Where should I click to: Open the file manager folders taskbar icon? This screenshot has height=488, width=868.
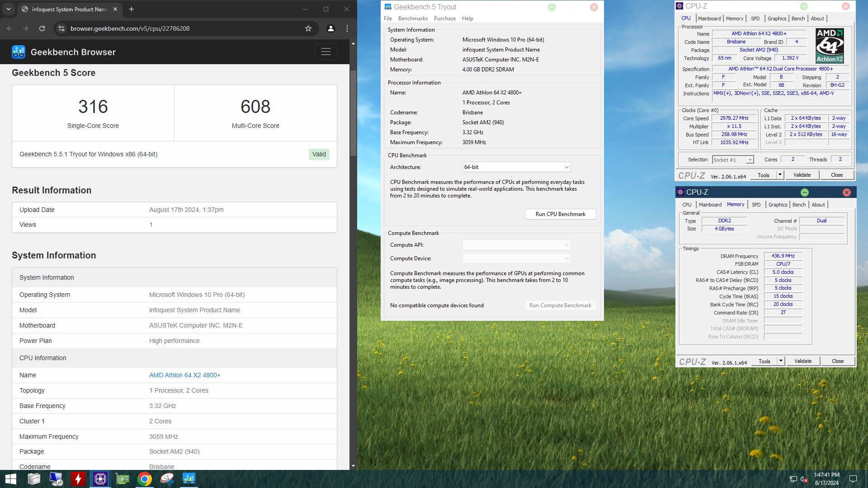(x=34, y=479)
